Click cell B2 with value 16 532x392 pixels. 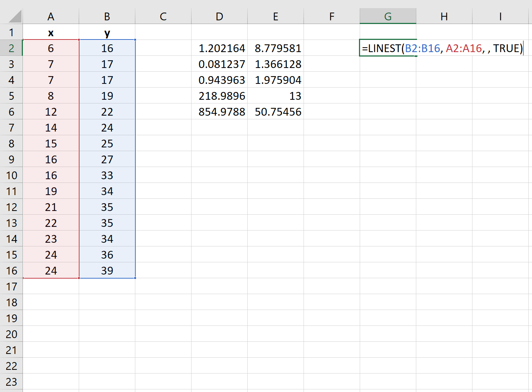tap(107, 48)
